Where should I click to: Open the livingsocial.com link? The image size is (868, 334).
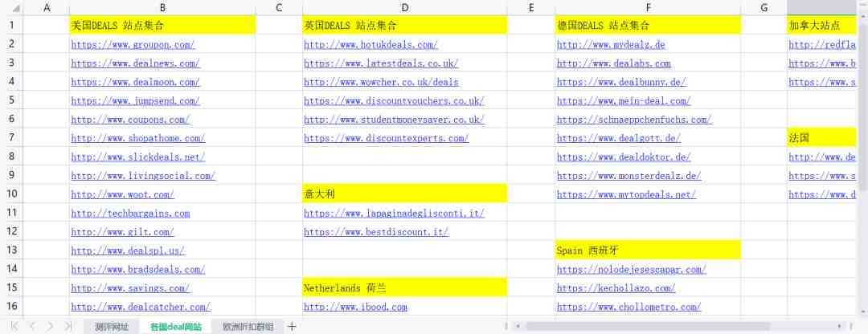click(x=143, y=176)
